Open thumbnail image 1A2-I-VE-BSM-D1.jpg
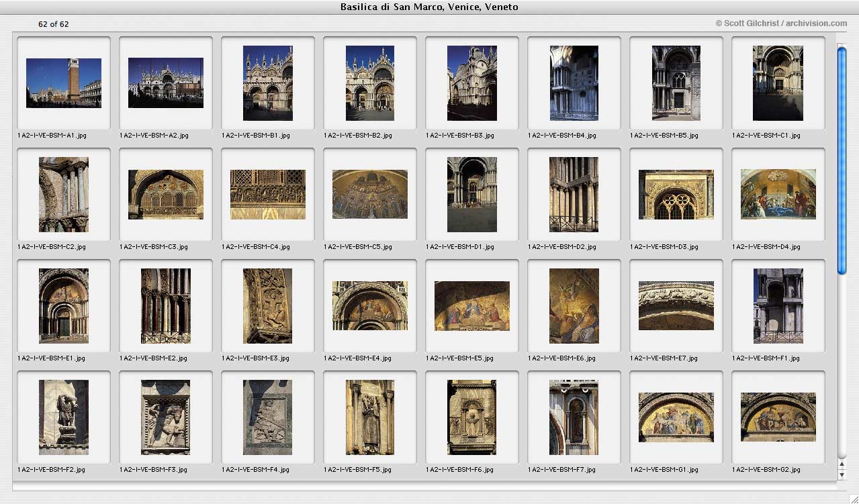This screenshot has width=859, height=504. click(472, 195)
